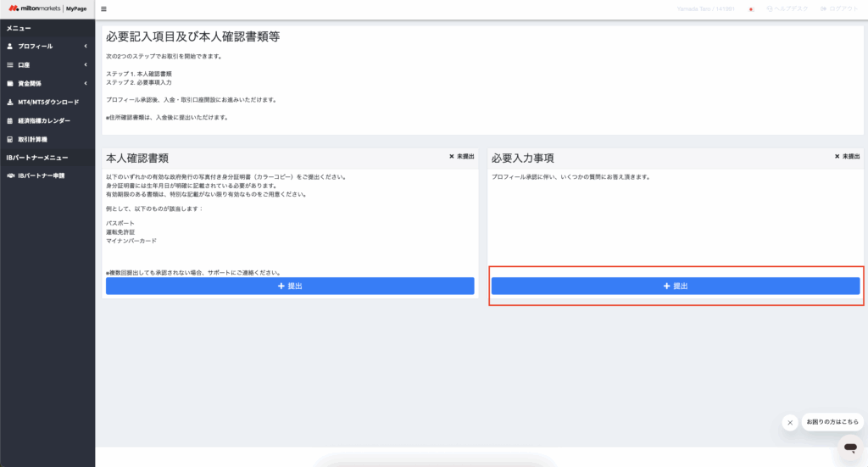Viewport: 868px width, 467px height.
Task: Click the Japan flag language icon
Action: (x=751, y=9)
